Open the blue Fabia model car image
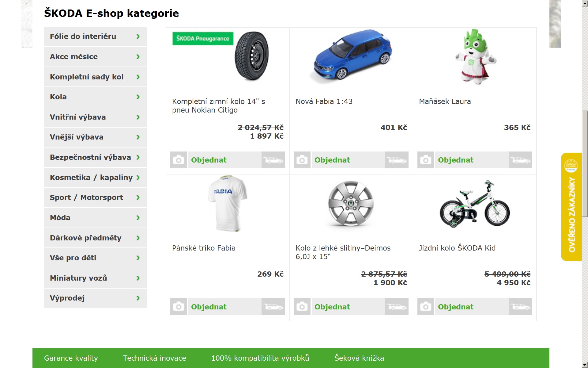This screenshot has width=588, height=368. 351,56
